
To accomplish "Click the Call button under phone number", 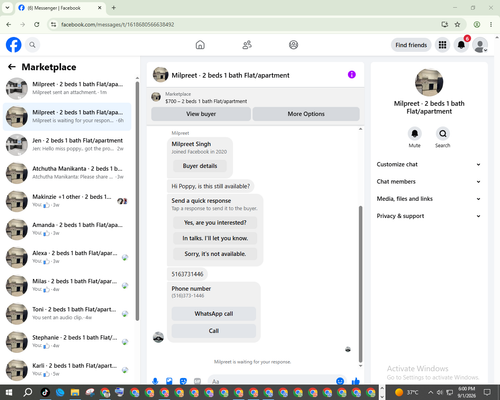I will 214,331.
